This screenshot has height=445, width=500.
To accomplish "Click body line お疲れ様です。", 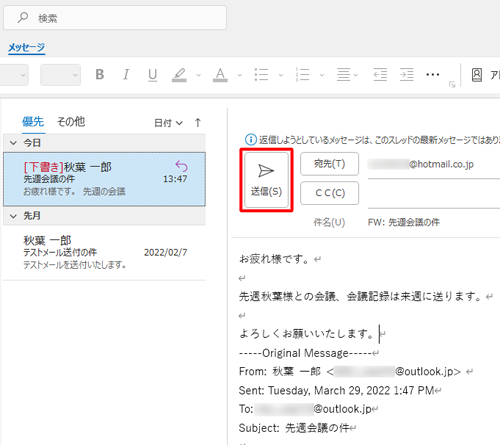I will 274,259.
